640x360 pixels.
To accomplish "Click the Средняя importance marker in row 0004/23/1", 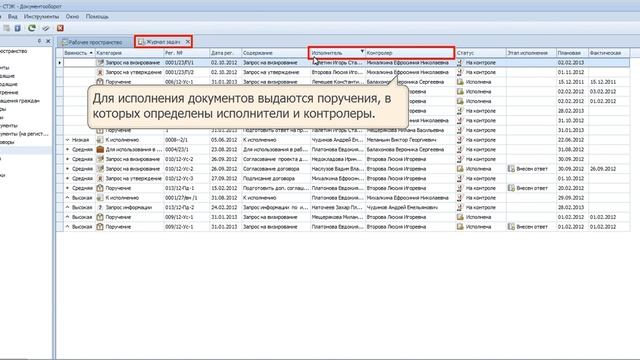I will (x=68, y=149).
